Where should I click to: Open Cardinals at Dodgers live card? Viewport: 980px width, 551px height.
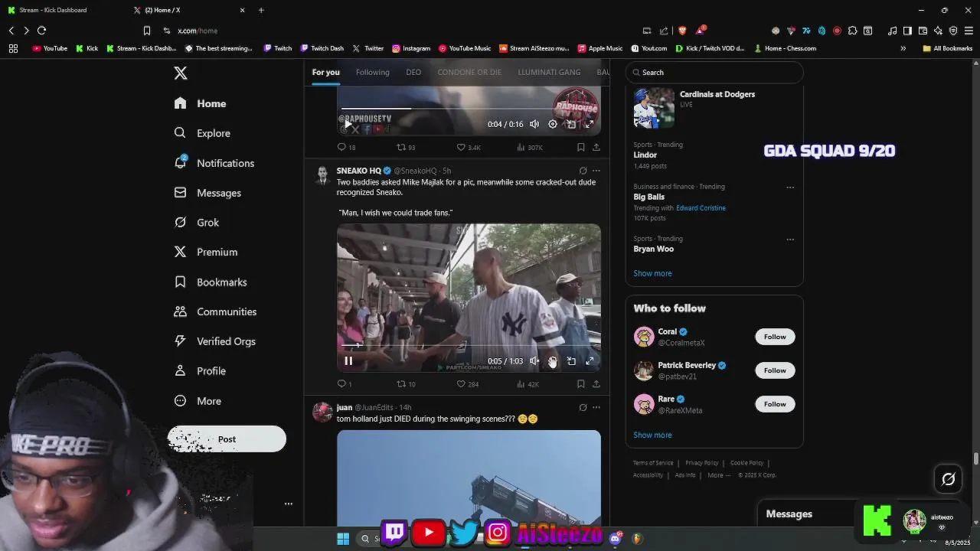point(714,108)
